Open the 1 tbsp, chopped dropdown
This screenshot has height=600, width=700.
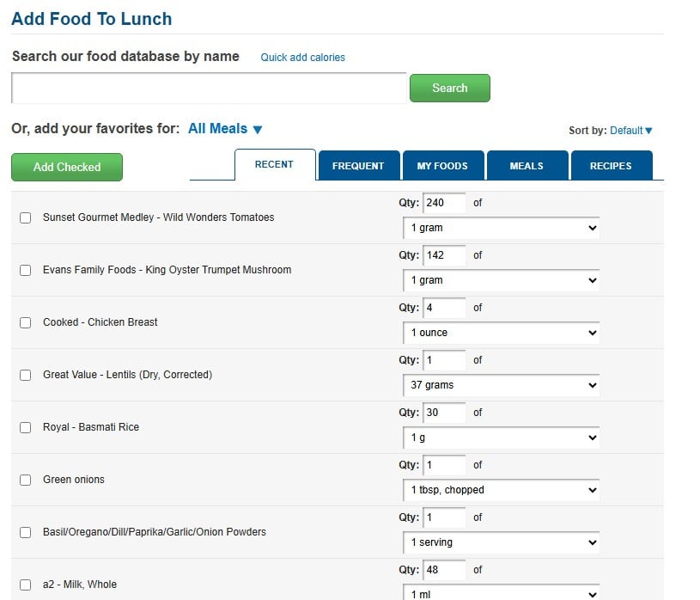pos(501,490)
